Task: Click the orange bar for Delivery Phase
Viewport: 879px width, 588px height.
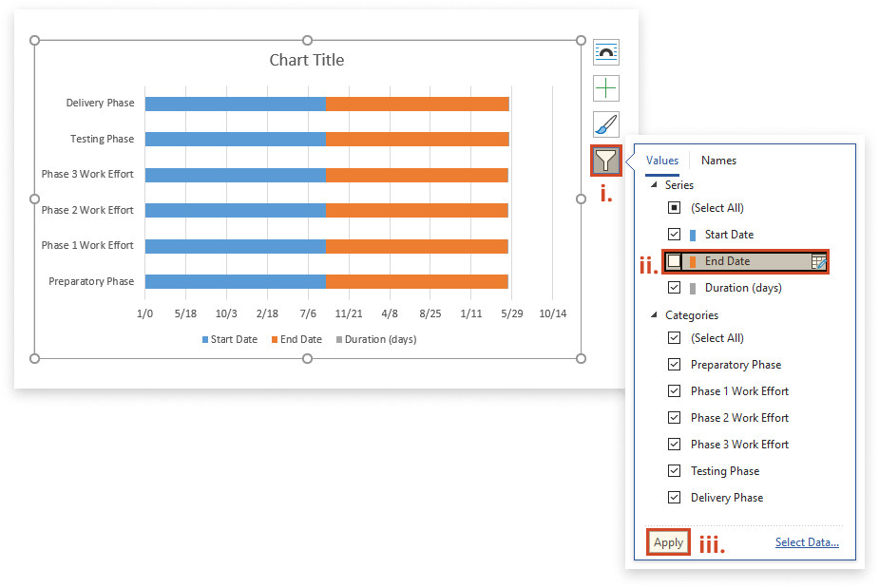Action: click(417, 104)
